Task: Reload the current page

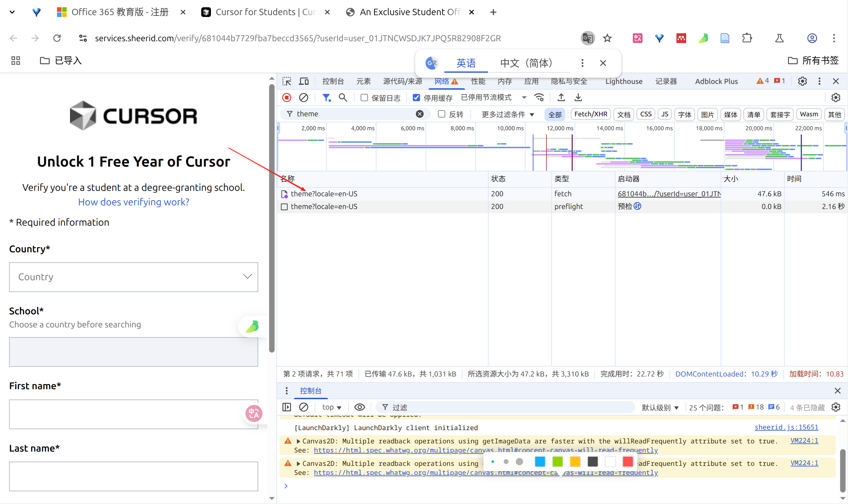Action: 57,38
